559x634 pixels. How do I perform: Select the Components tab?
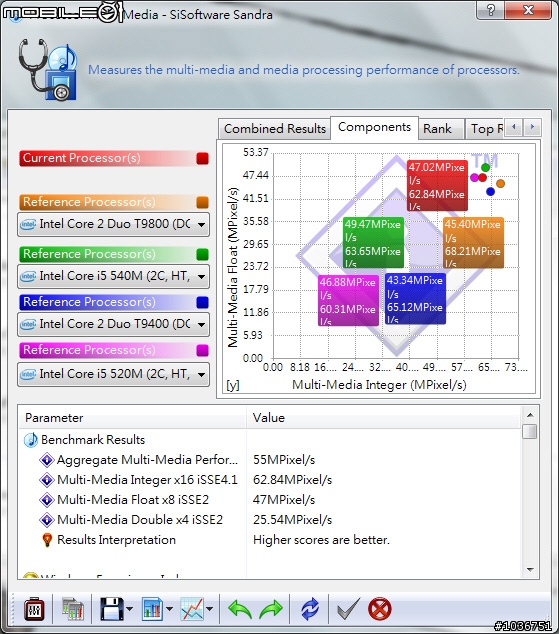tap(374, 127)
